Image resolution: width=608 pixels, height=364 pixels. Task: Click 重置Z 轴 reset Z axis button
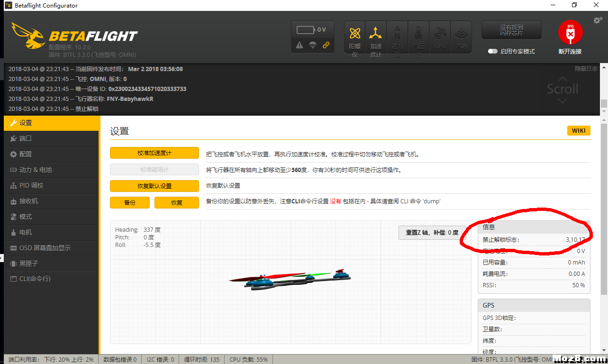[432, 233]
